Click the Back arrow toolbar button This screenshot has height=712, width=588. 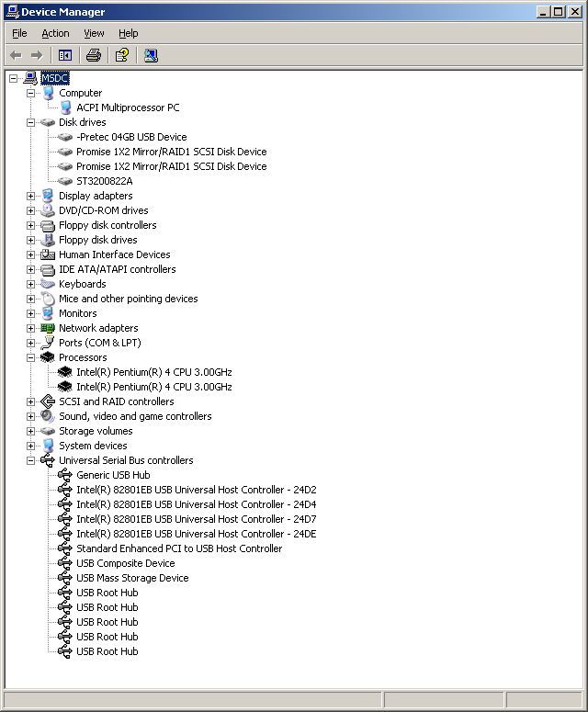click(16, 55)
